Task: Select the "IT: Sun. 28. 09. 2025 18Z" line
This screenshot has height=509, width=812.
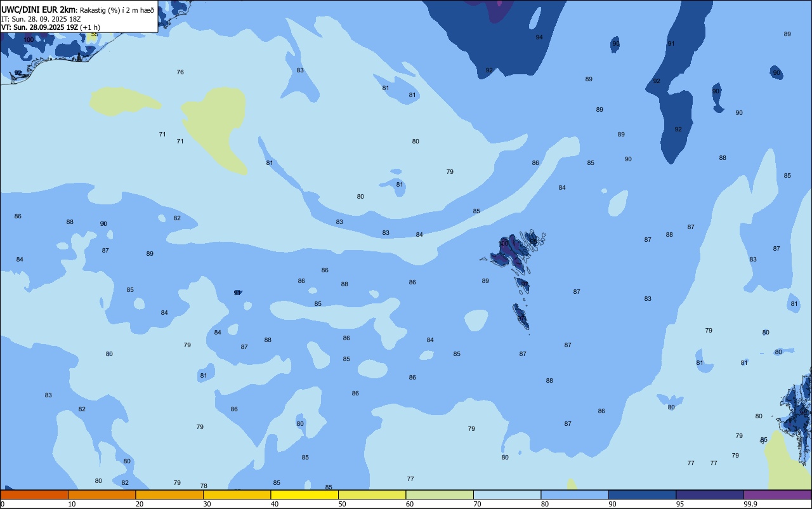Action: (x=41, y=19)
